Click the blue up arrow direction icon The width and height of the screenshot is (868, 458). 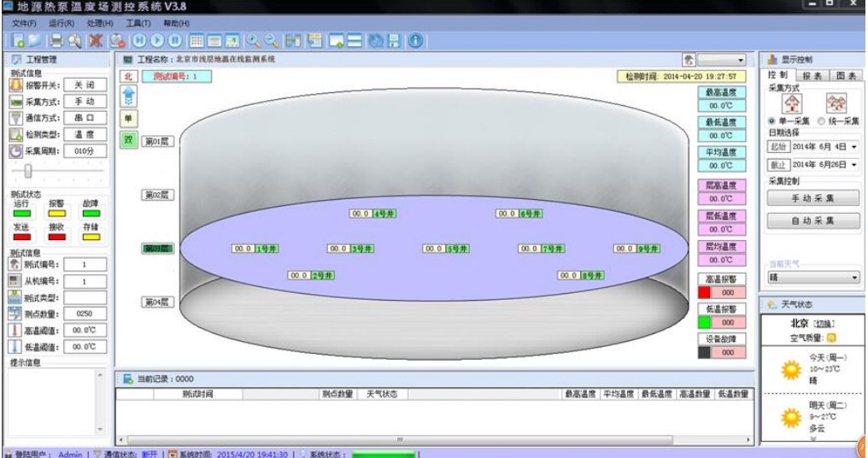click(128, 97)
